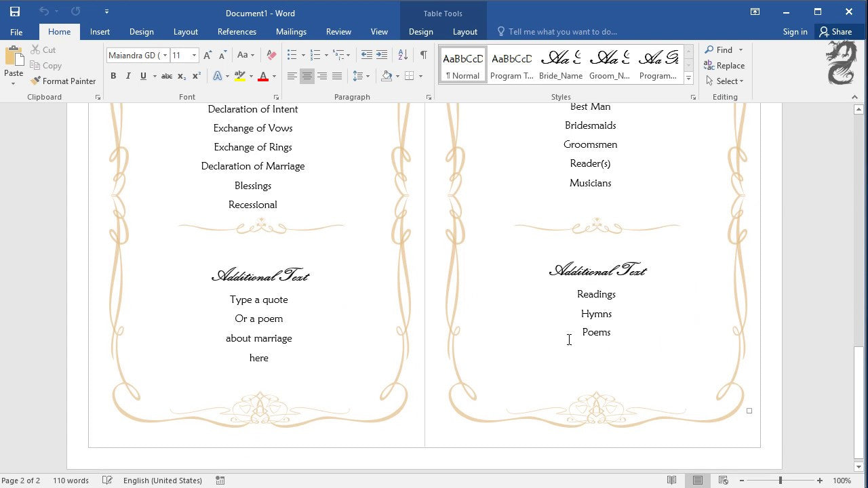Switch to the Mailings tab

(x=291, y=31)
